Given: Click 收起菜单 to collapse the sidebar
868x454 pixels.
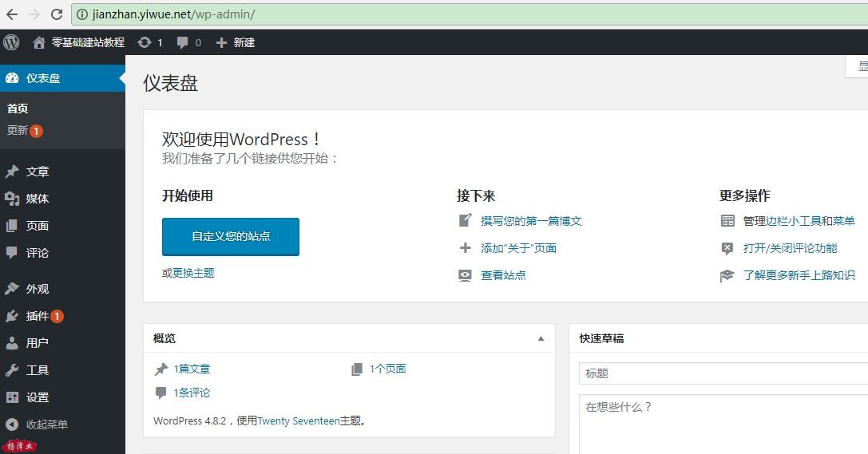Looking at the screenshot, I should pyautogui.click(x=47, y=424).
